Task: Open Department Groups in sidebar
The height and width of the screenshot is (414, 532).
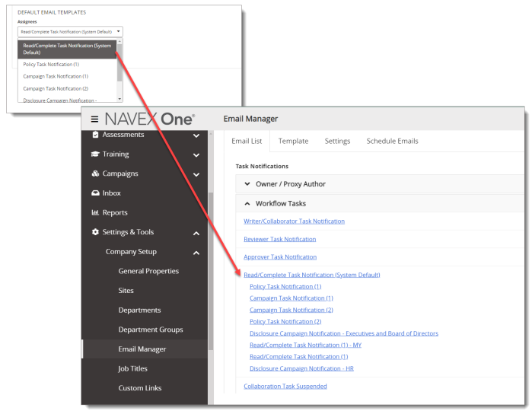Action: coord(150,330)
